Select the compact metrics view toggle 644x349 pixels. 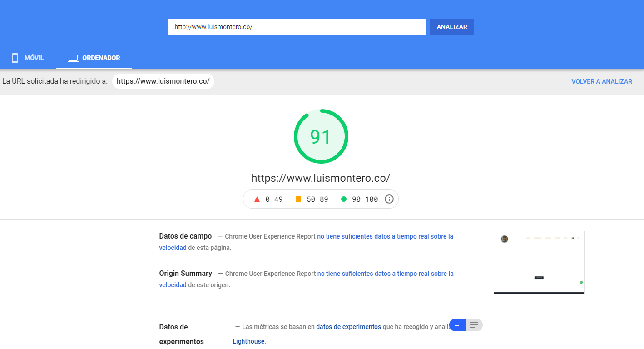click(x=458, y=325)
